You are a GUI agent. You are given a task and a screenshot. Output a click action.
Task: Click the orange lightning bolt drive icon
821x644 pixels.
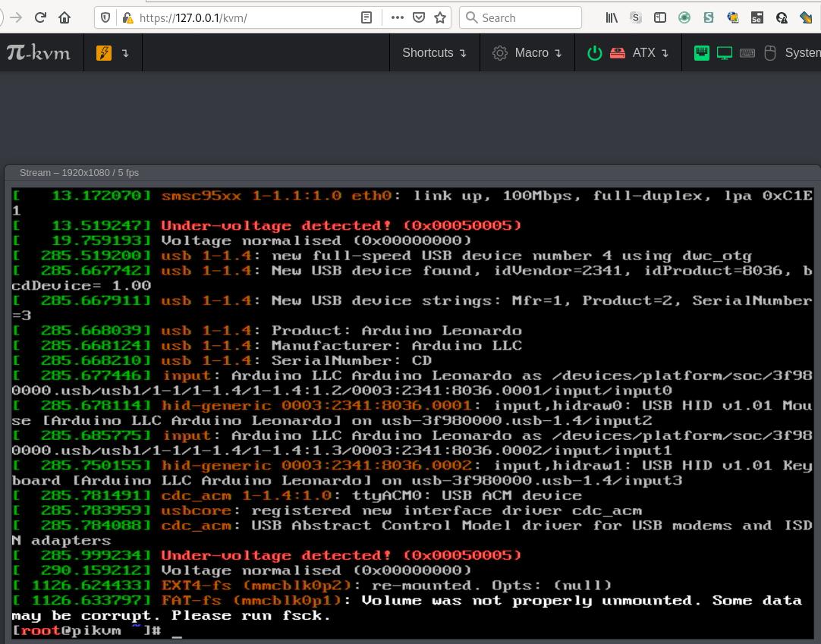pyautogui.click(x=104, y=53)
